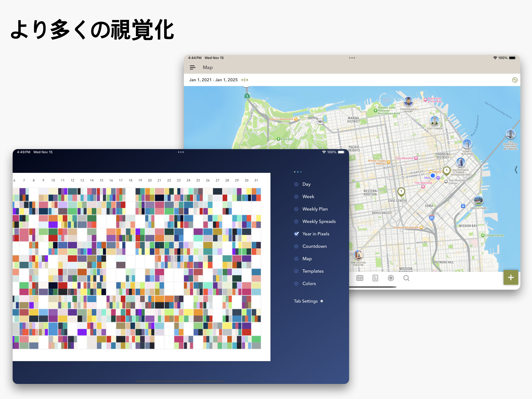Click the transit station icon near Oracle Park
Screen dimensions: 532x399
(x=463, y=206)
